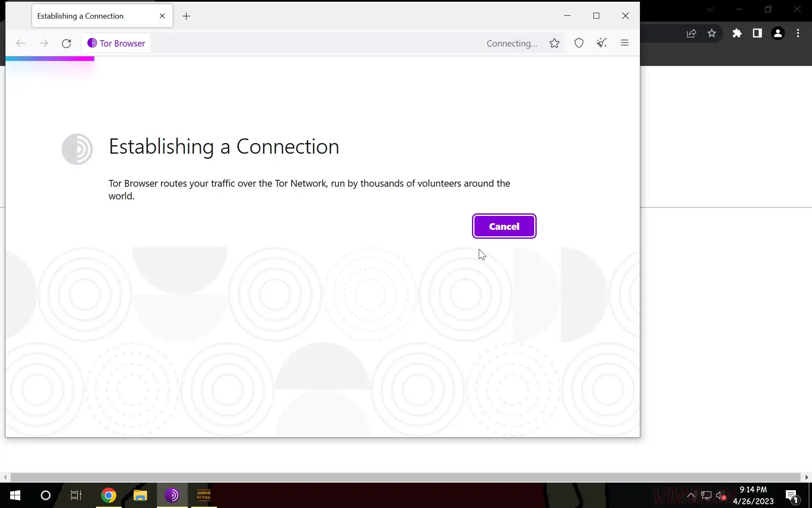The width and height of the screenshot is (812, 508).
Task: Open File Explorer from the taskbar
Action: tap(140, 495)
